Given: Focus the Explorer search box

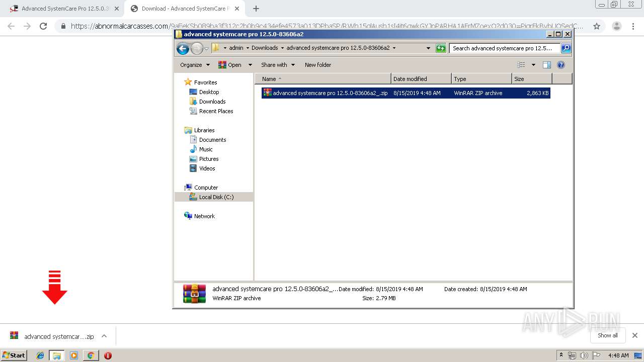Looking at the screenshot, I should pyautogui.click(x=505, y=48).
